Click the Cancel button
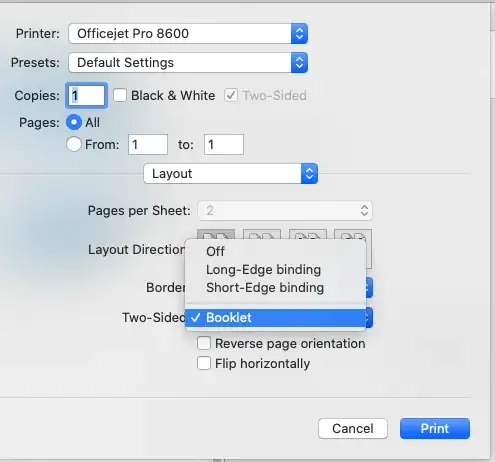Viewport: 495px width, 462px height. click(353, 429)
